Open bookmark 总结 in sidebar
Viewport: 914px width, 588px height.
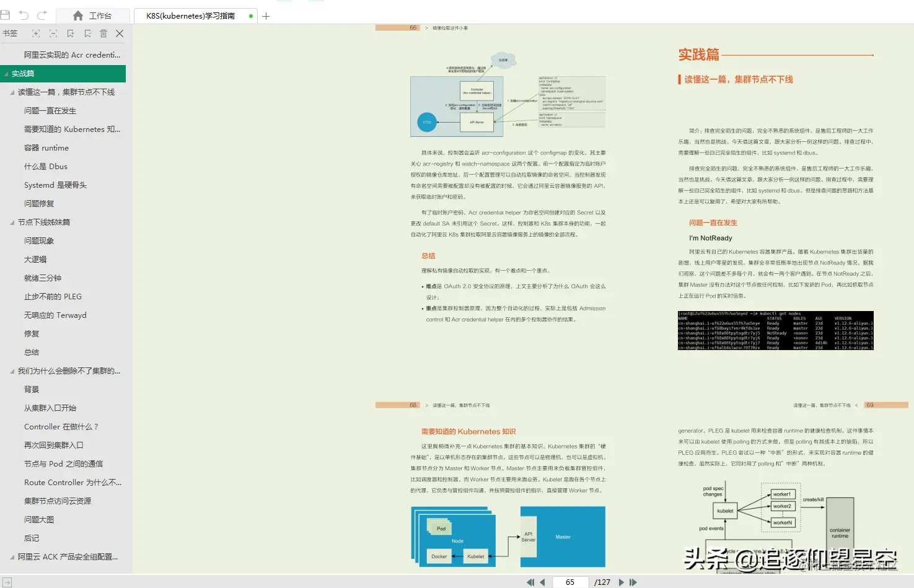pos(32,353)
